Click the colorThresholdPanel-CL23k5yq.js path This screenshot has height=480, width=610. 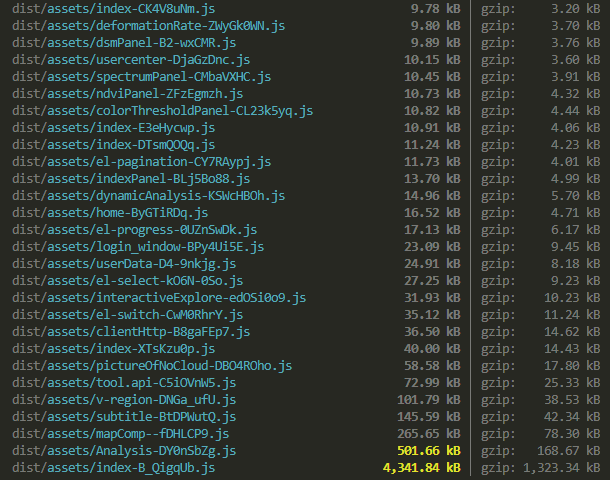tap(162, 110)
